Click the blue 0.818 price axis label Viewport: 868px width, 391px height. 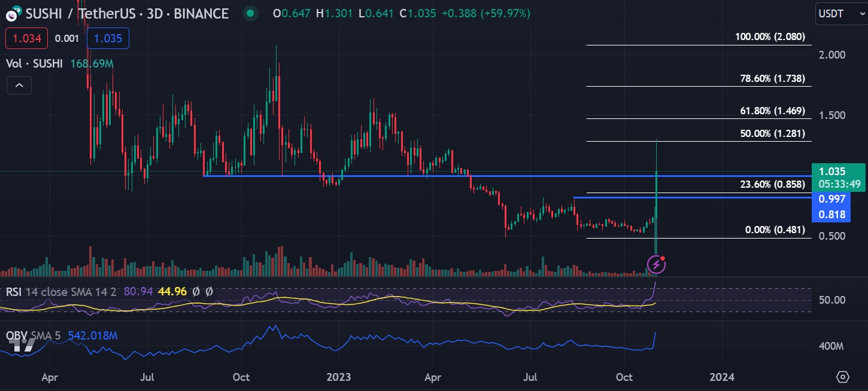830,213
